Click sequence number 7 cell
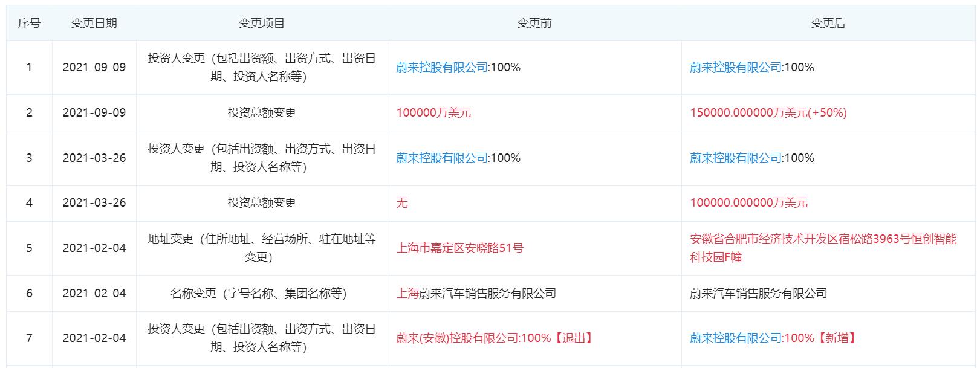The width and height of the screenshot is (980, 368). pos(29,338)
